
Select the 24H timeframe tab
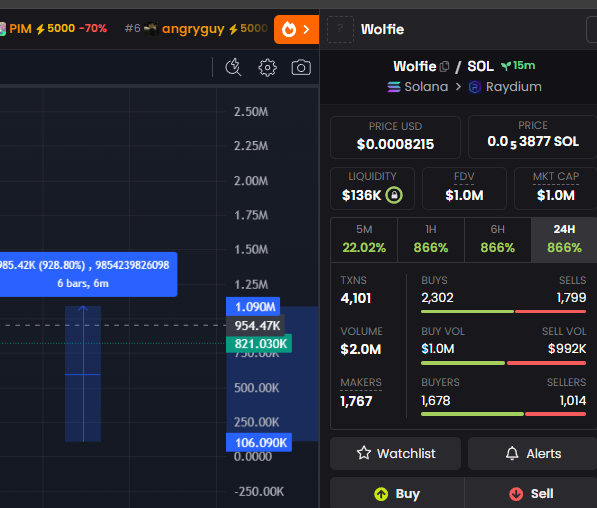(x=564, y=240)
